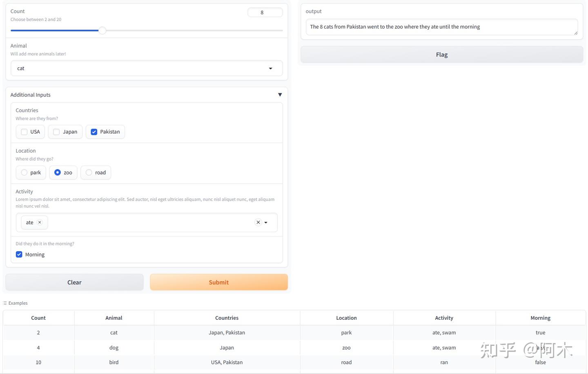Select the example row with bird
Image resolution: width=588 pixels, height=374 pixels.
(x=114, y=362)
